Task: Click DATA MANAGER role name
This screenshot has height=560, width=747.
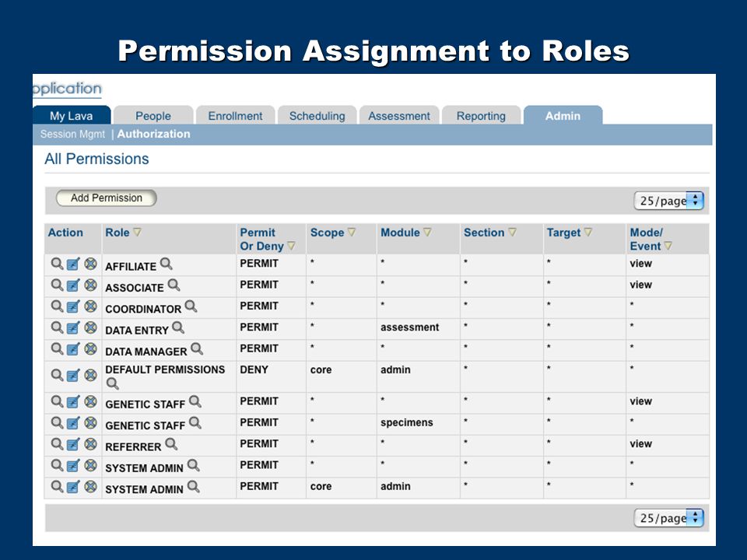Action: [x=146, y=352]
